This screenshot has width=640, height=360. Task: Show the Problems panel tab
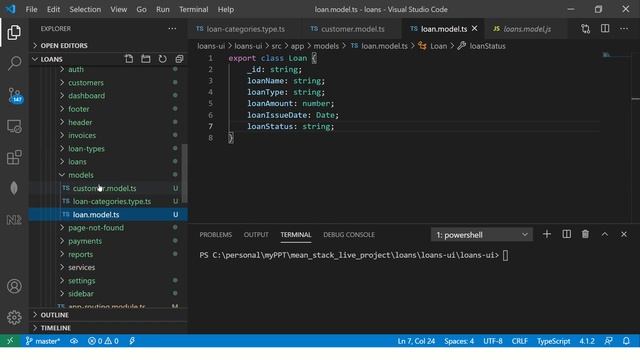[x=216, y=235]
